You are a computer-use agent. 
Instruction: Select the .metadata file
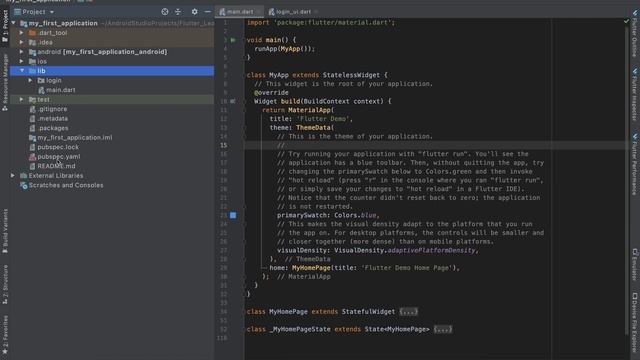53,118
